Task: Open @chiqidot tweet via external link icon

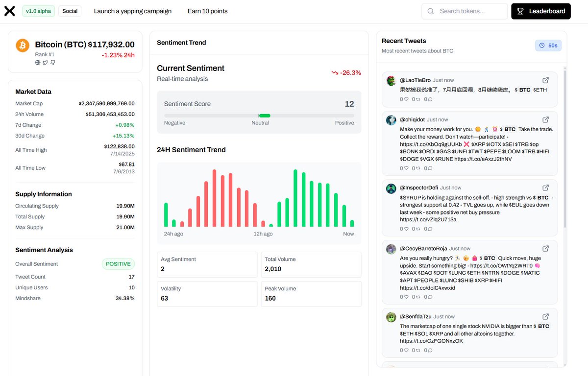Action: click(x=545, y=119)
